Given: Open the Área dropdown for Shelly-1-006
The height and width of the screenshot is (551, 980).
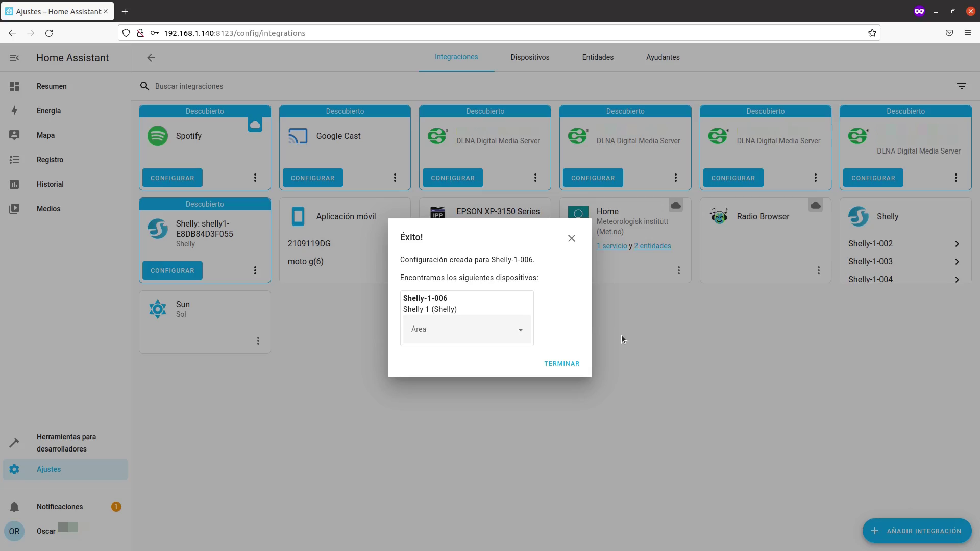Looking at the screenshot, I should (467, 330).
